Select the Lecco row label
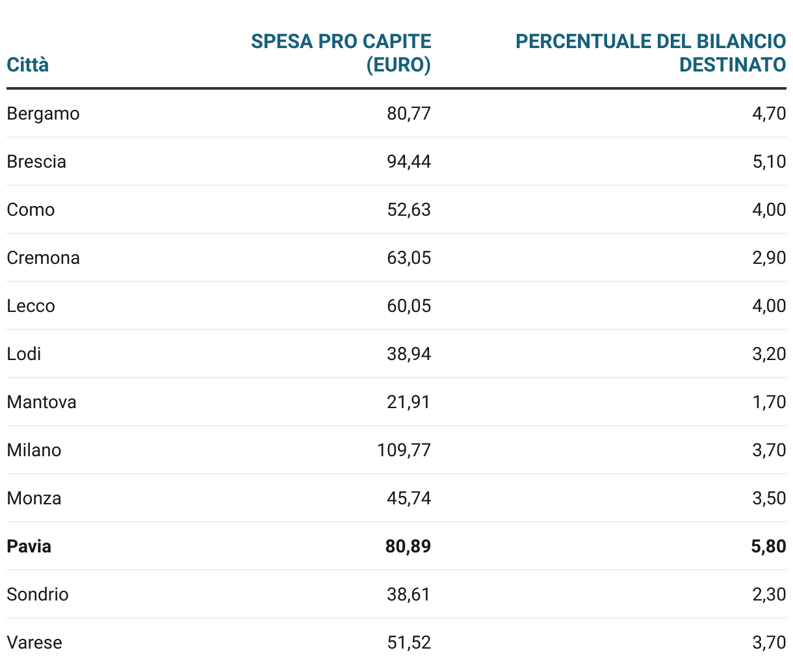Screen dimensions: 793x672 point(31,305)
